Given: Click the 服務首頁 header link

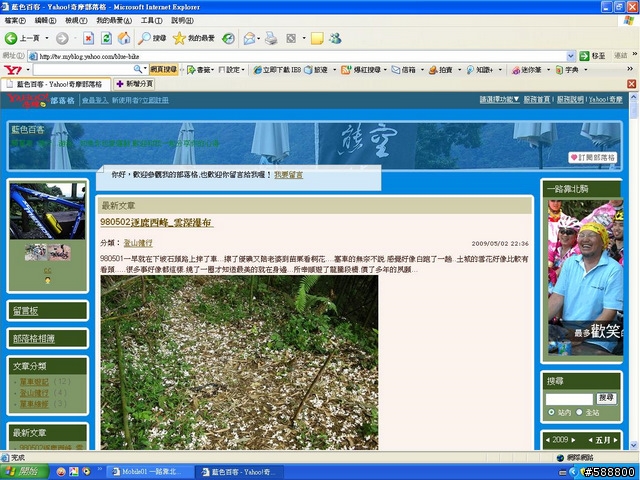Looking at the screenshot, I should (x=537, y=99).
